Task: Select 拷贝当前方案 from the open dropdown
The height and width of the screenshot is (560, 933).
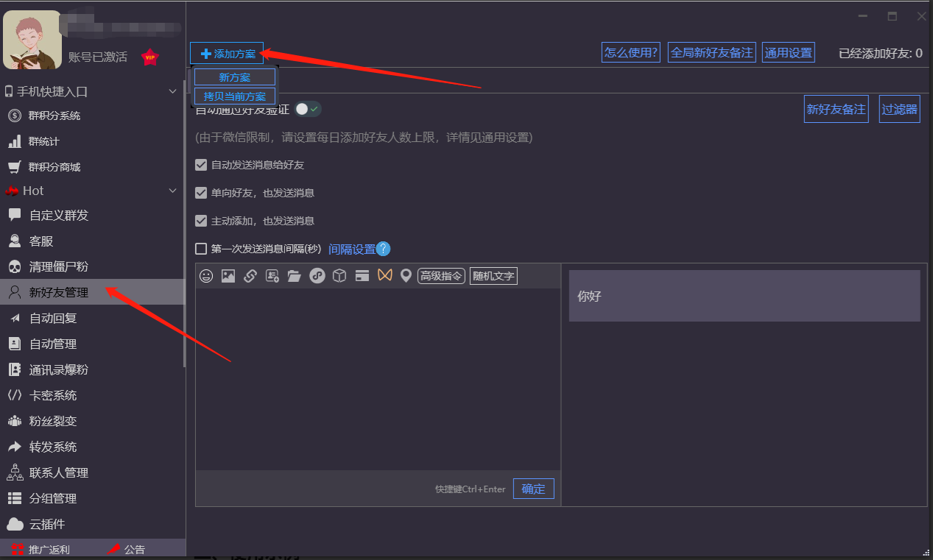Action: (234, 96)
